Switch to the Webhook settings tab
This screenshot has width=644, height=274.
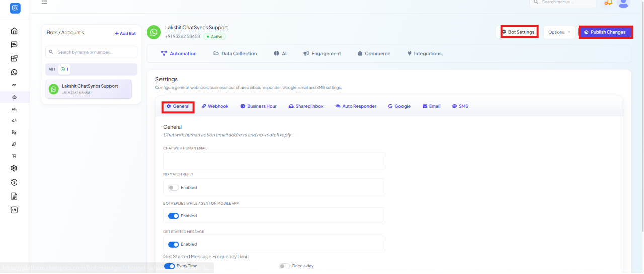[215, 106]
